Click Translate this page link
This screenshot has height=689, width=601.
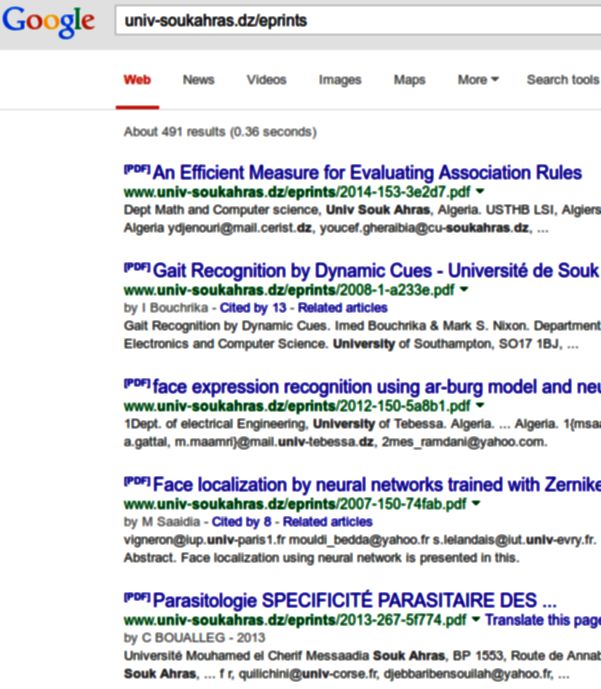[543, 620]
